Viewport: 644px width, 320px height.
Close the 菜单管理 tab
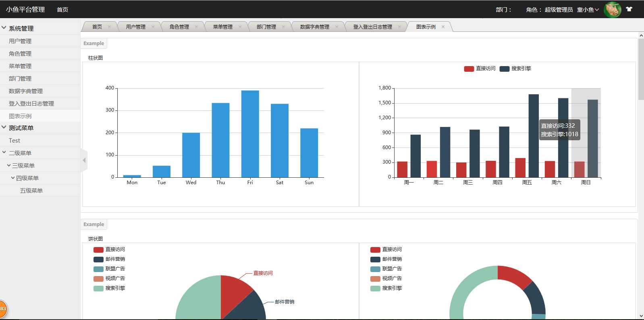coord(240,27)
